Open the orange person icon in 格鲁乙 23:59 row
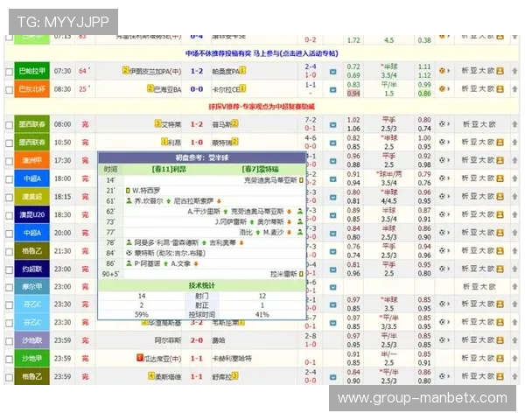Viewport: 525px width, 420px height. pyautogui.click(x=500, y=376)
